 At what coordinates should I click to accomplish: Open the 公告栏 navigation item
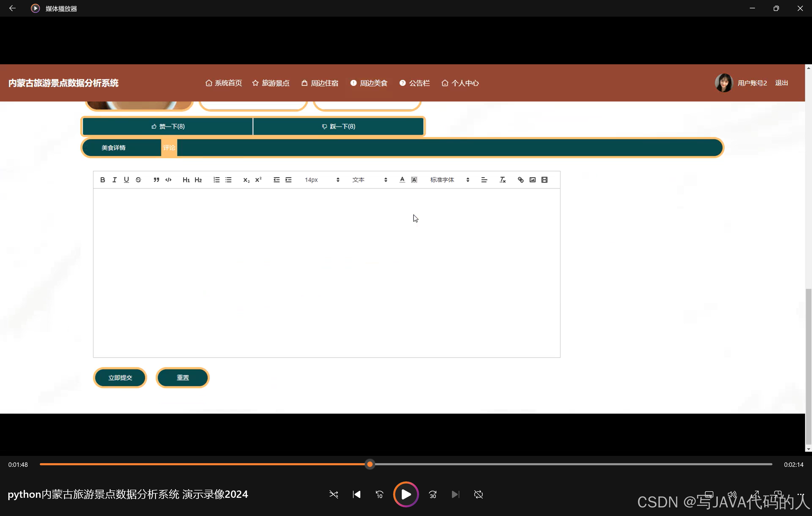(415, 83)
